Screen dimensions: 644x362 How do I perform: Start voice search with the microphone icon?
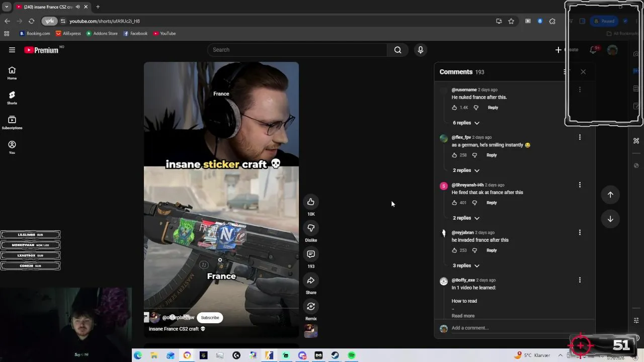click(x=421, y=50)
